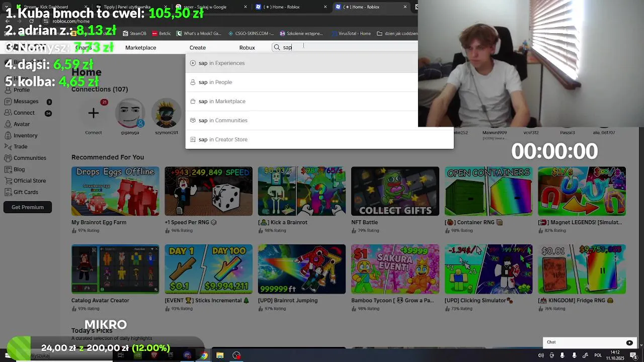This screenshot has height=362, width=644.
Task: Open What's a Mook bookmark
Action: coord(199,34)
